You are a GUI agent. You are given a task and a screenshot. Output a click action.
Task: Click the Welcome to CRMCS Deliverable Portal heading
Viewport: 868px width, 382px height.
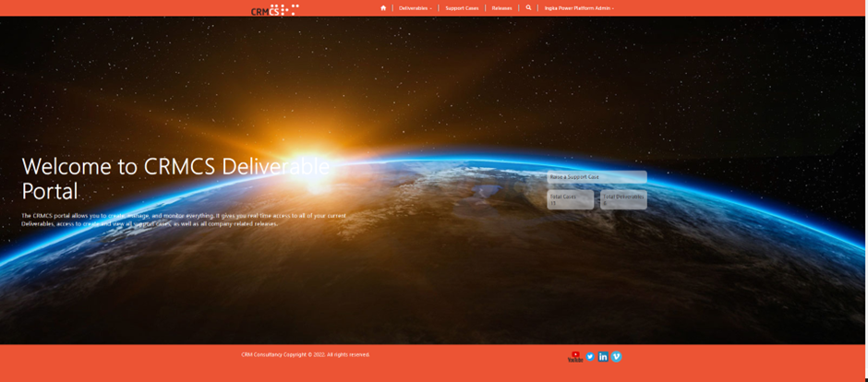click(x=175, y=178)
